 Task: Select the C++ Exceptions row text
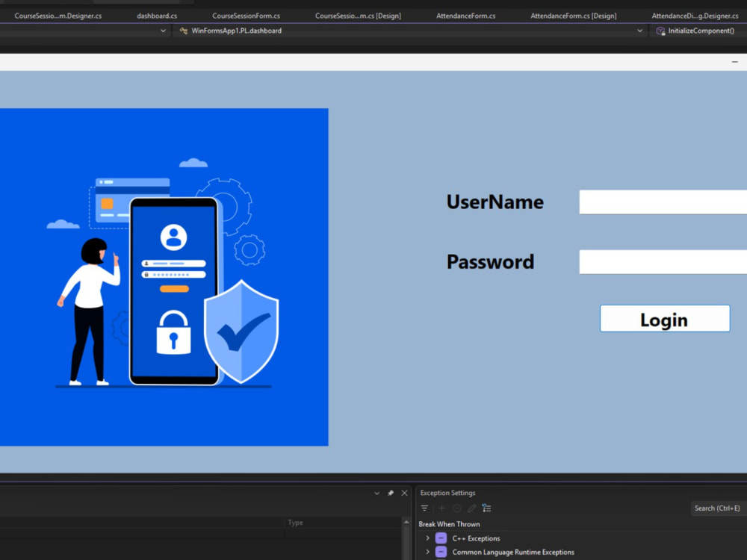click(476, 538)
